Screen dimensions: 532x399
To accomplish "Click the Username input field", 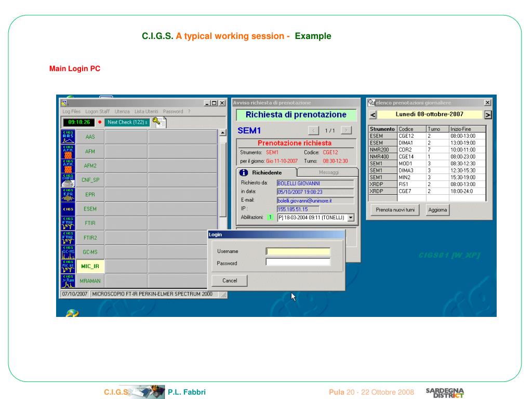I will click(298, 251).
